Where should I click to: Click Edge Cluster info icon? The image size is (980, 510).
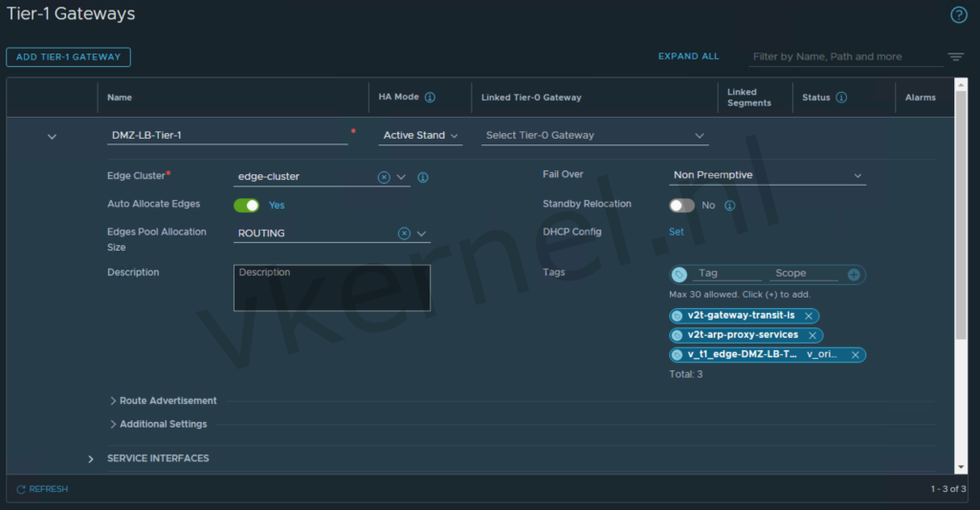(423, 177)
